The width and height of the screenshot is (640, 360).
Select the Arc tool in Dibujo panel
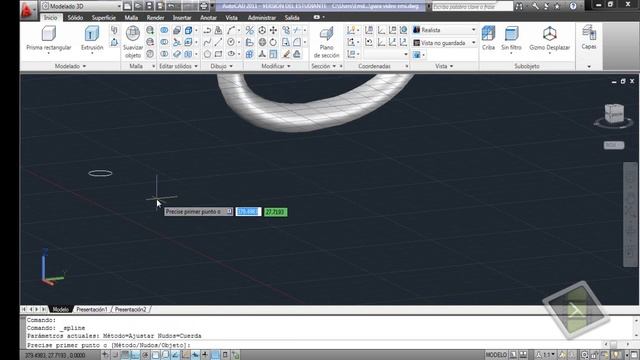(x=231, y=30)
